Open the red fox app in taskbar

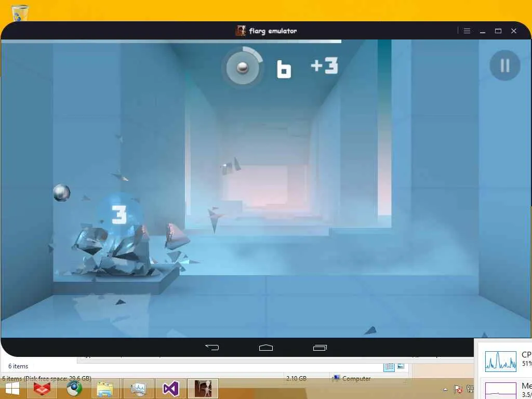tap(42, 389)
